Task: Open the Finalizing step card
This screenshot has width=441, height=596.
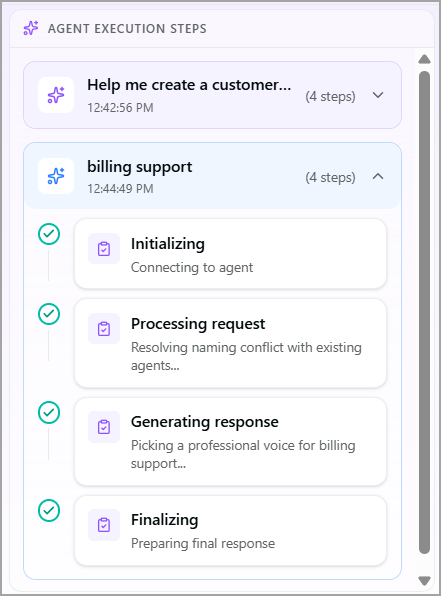Action: pos(230,530)
